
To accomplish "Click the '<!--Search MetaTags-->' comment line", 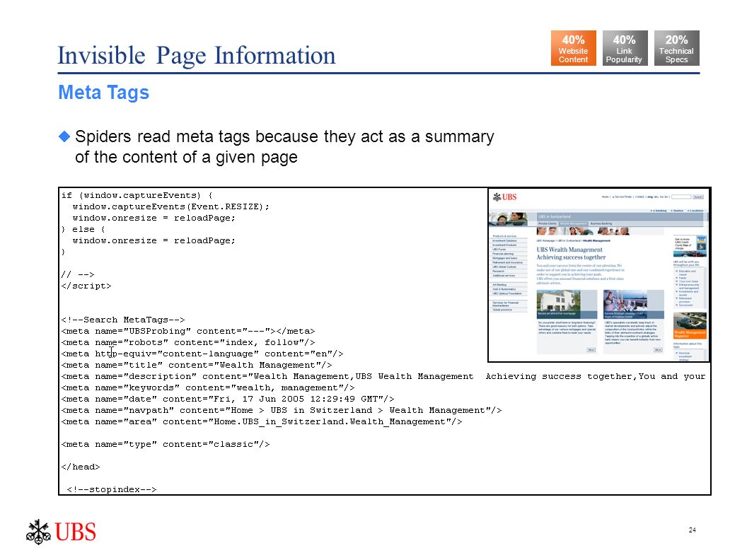I will [123, 320].
